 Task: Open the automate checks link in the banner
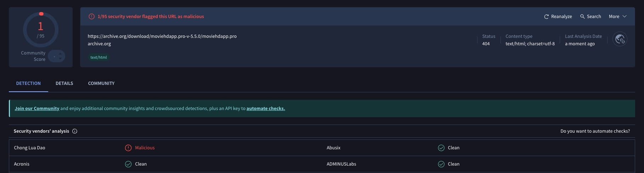pyautogui.click(x=265, y=109)
